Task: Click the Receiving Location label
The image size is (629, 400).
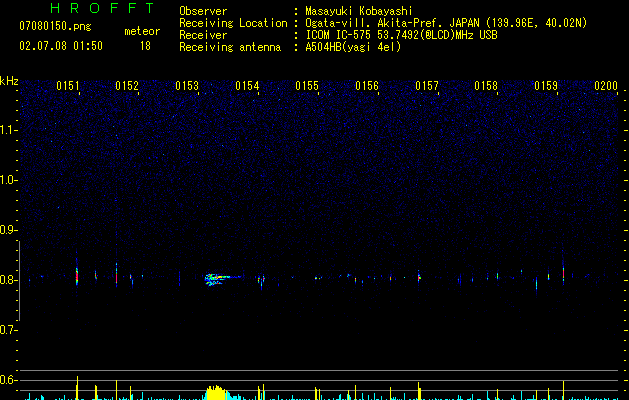Action: (233, 23)
